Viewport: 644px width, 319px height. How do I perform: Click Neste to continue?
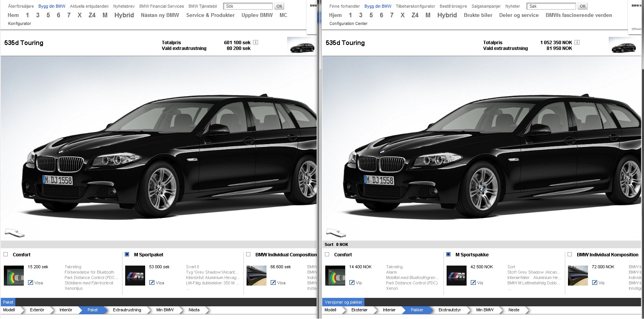pos(514,310)
